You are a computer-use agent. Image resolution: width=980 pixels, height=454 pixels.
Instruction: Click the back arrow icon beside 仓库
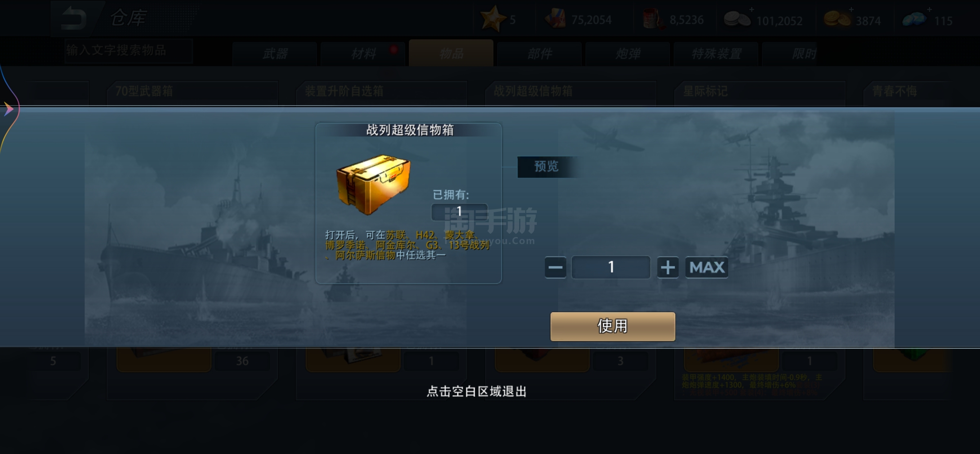(73, 18)
